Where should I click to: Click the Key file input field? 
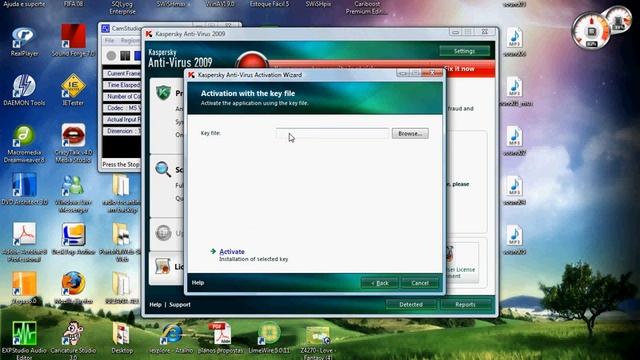tap(332, 133)
